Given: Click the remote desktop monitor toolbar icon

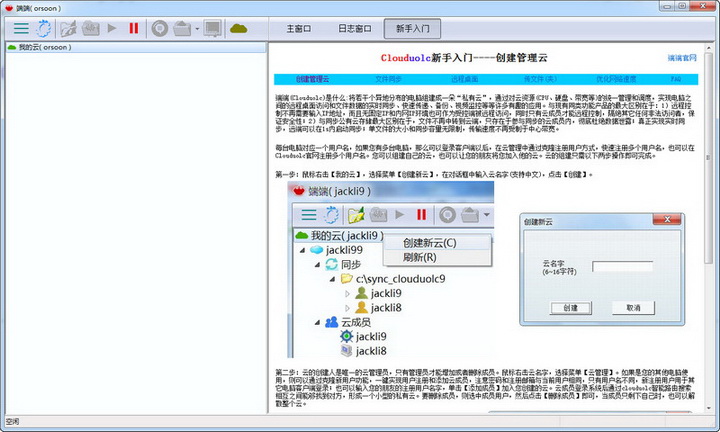Looking at the screenshot, I should point(213,28).
